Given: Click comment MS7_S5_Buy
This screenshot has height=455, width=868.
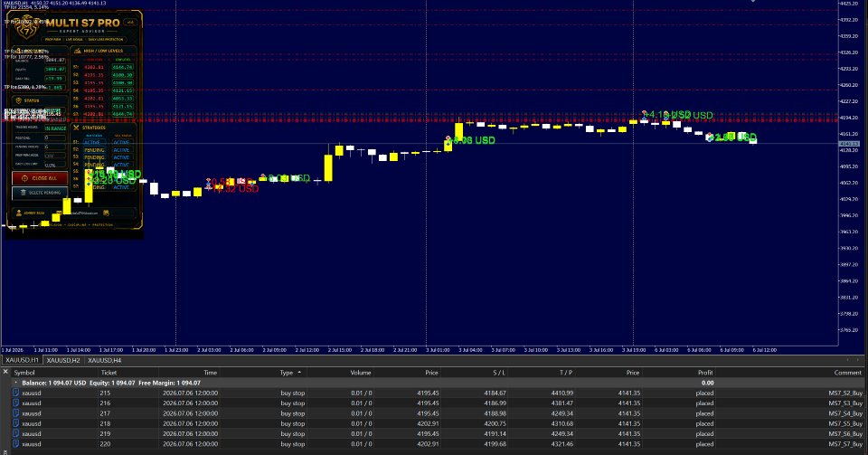Looking at the screenshot, I should pos(845,423).
